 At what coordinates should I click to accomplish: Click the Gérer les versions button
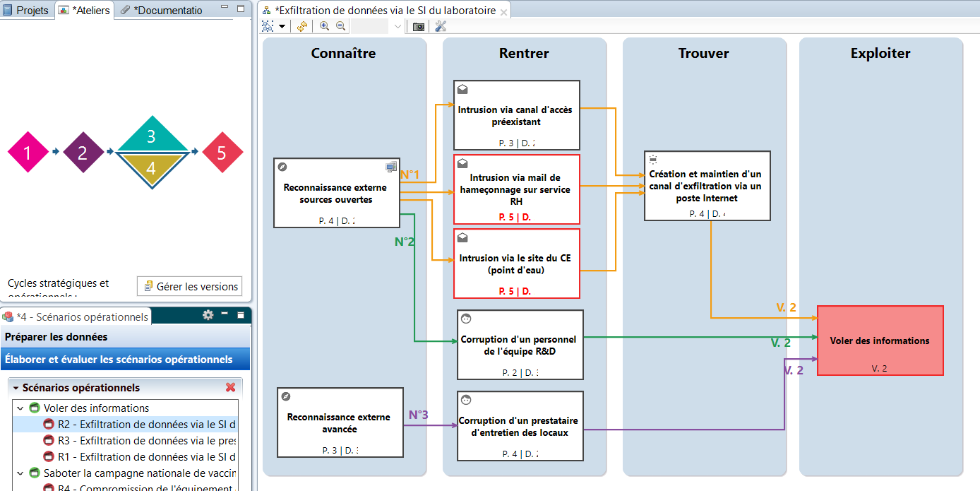coord(189,286)
